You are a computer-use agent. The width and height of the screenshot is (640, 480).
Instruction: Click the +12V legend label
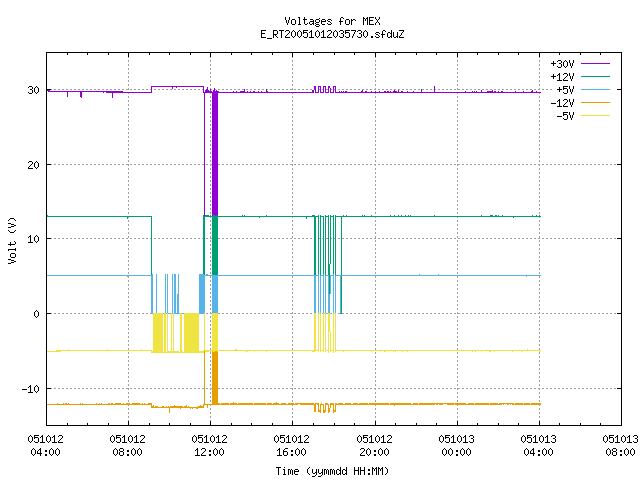click(x=562, y=77)
